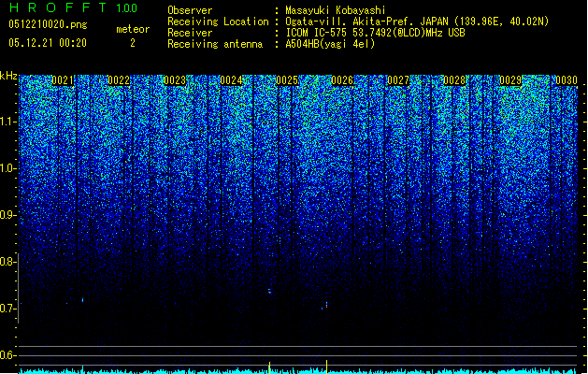Click the 1.0 frequency axis label

[x=8, y=168]
